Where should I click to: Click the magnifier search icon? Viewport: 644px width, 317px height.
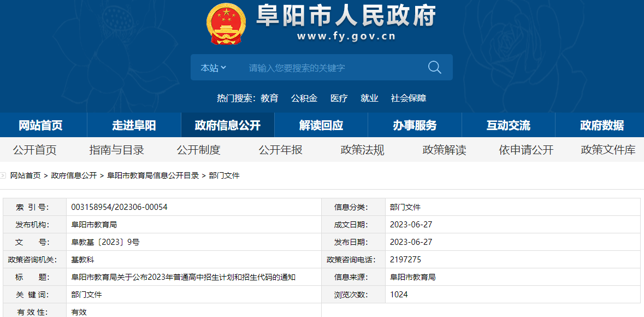point(434,67)
